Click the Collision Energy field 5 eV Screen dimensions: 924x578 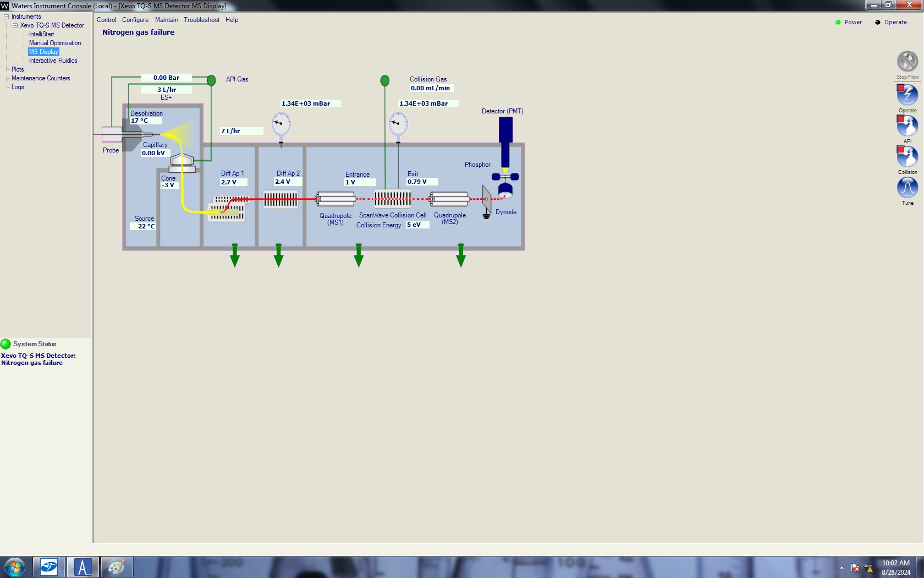point(417,225)
